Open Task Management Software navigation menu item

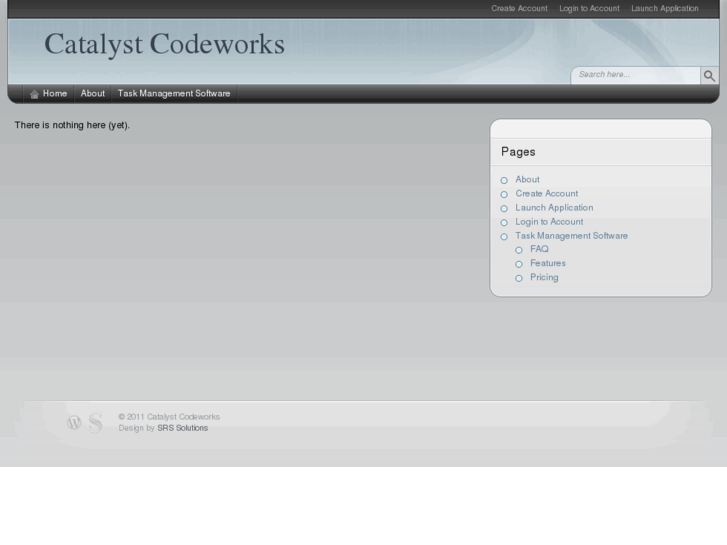click(x=174, y=94)
